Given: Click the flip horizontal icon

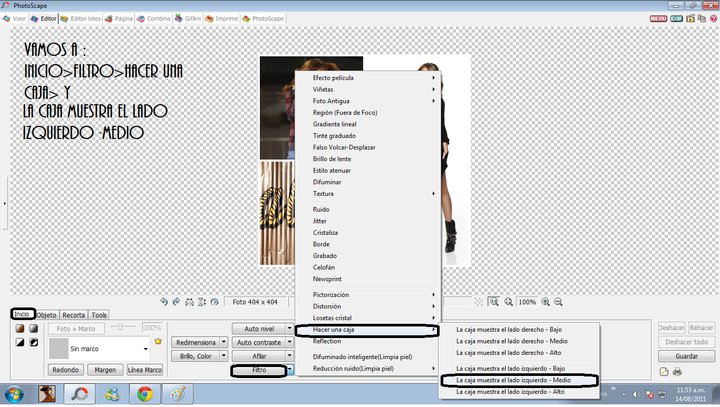Looking at the screenshot, I should pyautogui.click(x=189, y=302).
